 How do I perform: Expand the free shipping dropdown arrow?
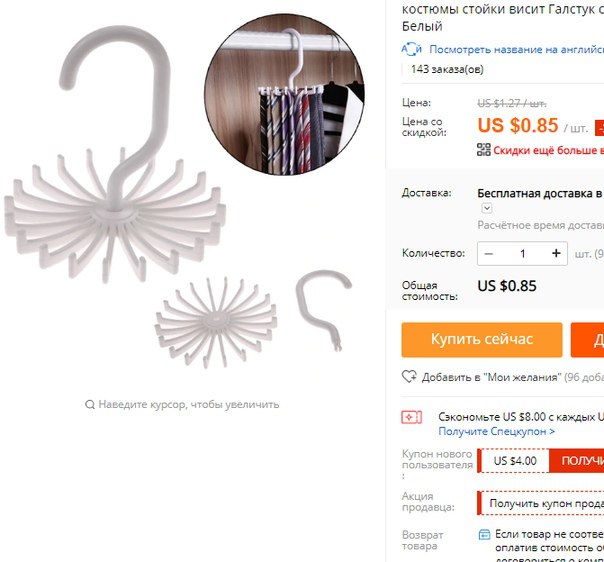(x=487, y=208)
